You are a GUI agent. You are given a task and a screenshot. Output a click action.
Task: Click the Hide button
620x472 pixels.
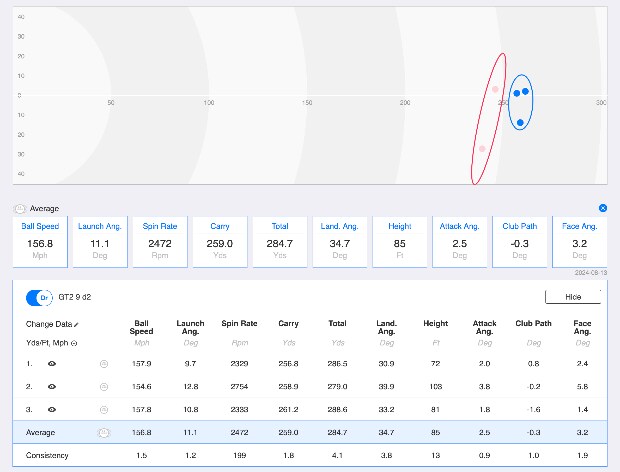point(572,297)
